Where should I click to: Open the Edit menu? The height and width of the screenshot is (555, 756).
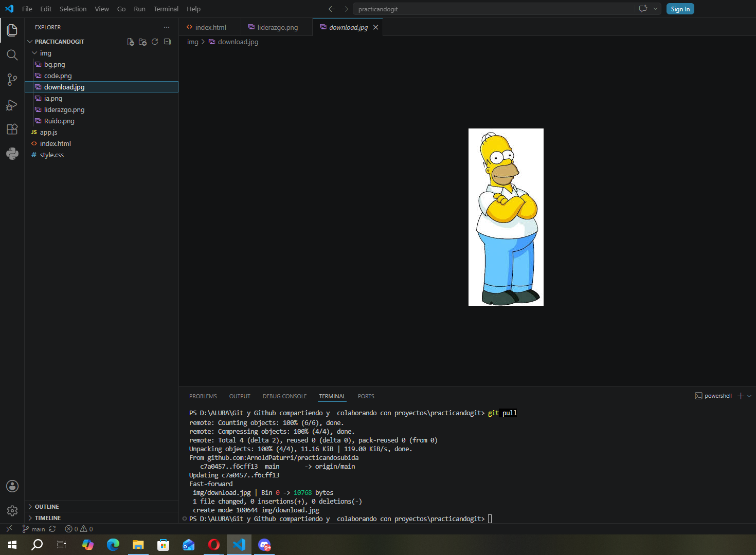point(46,9)
